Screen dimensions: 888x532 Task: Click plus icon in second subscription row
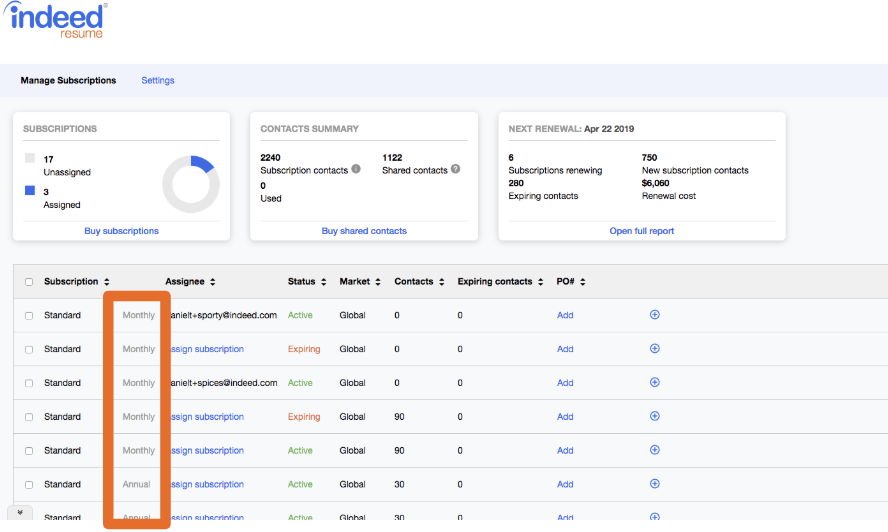655,349
